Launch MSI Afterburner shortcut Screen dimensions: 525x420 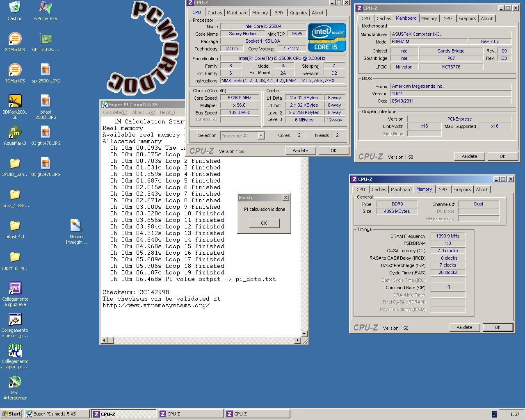coord(15,388)
